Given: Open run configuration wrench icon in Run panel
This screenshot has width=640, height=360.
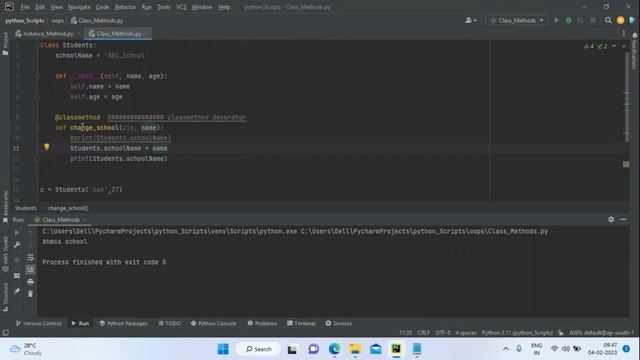Looking at the screenshot, I should pyautogui.click(x=17, y=244).
